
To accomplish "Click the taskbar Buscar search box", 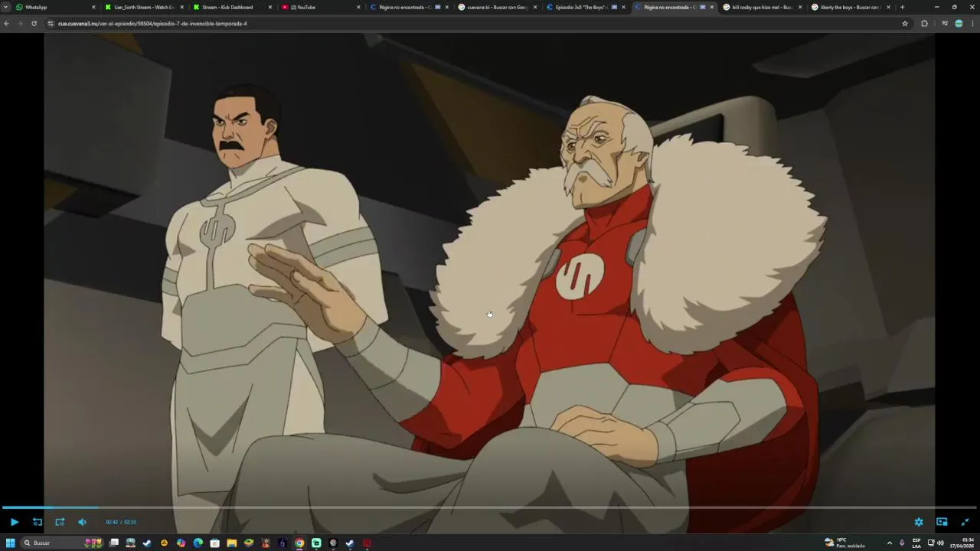I will 63,543.
